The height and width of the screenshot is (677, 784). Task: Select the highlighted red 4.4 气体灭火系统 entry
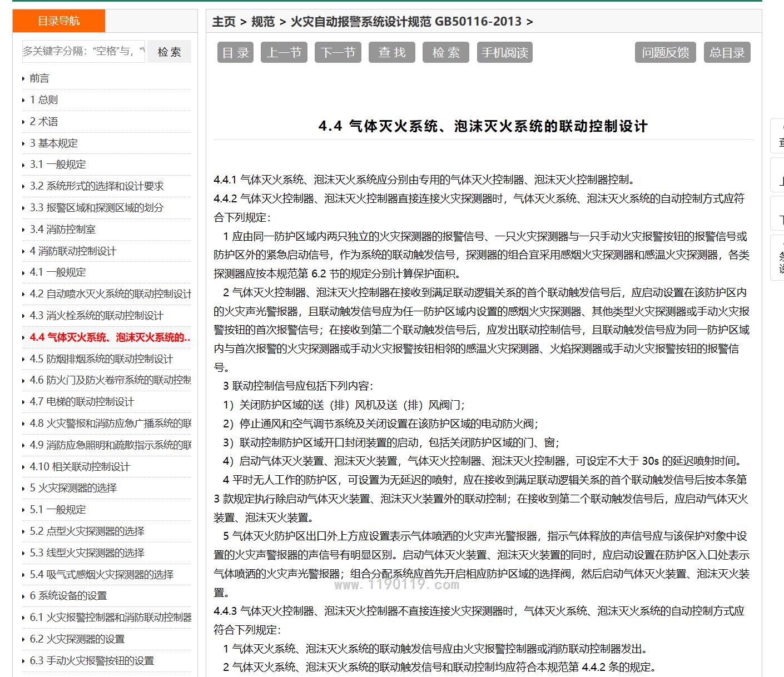(110, 337)
